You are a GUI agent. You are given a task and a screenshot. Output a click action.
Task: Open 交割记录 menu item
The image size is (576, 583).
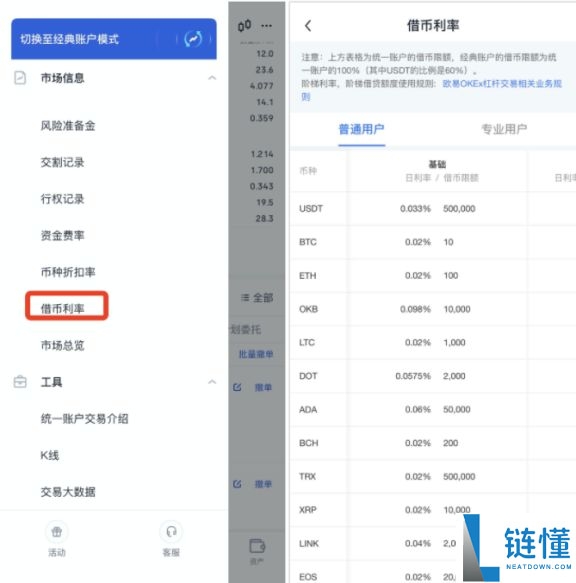(62, 162)
